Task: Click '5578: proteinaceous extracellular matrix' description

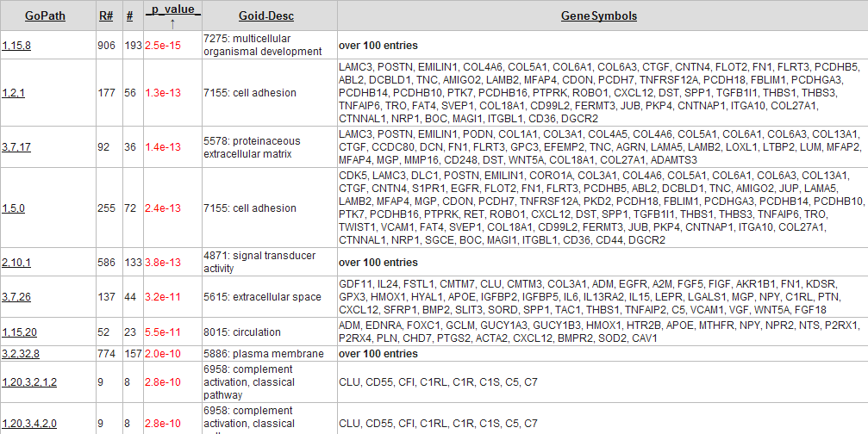Action: coord(254,146)
